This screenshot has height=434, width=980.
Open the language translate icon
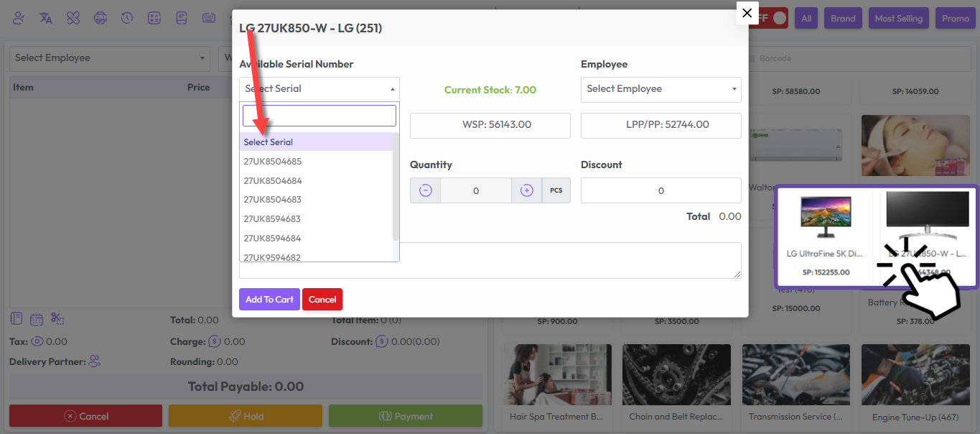[x=46, y=18]
